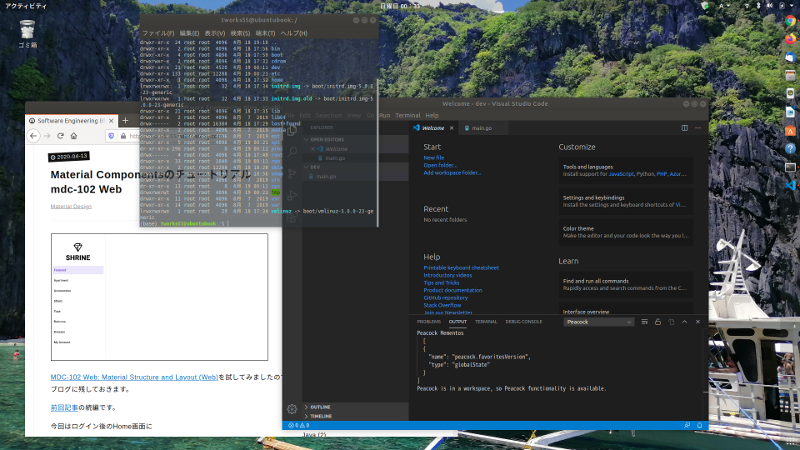This screenshot has width=800, height=450.
Task: Switch to the Terminal panel tab
Action: click(486, 322)
